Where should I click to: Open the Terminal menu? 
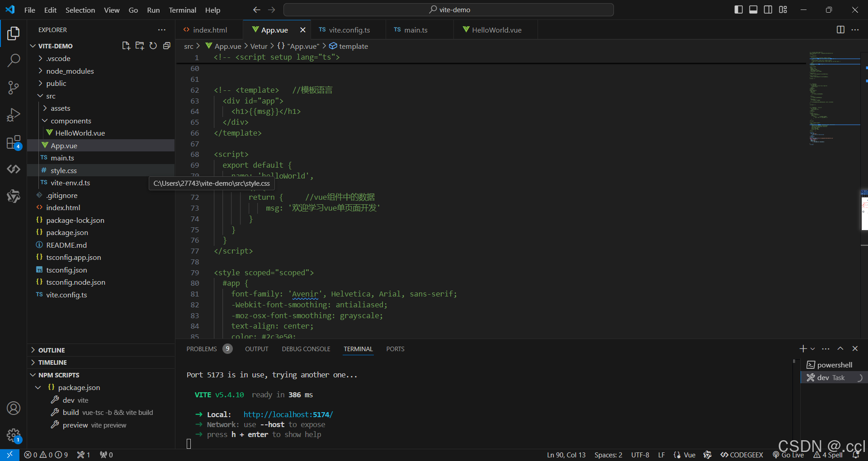(182, 10)
